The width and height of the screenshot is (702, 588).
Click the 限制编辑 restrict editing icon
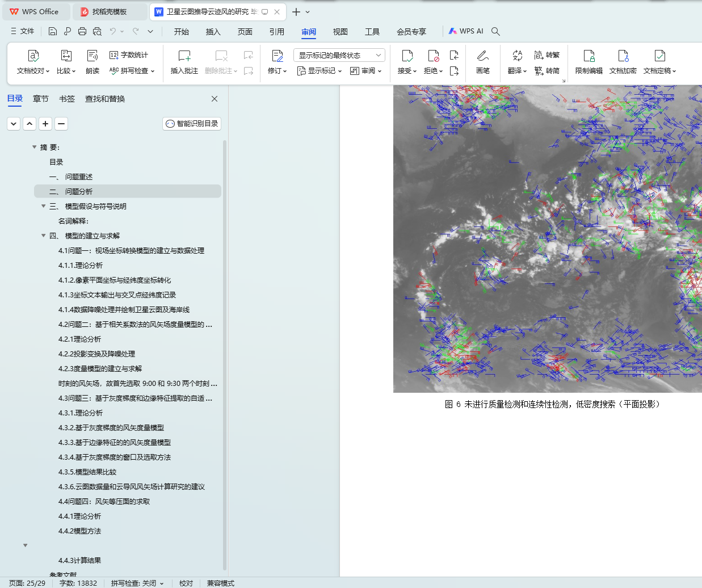[588, 56]
